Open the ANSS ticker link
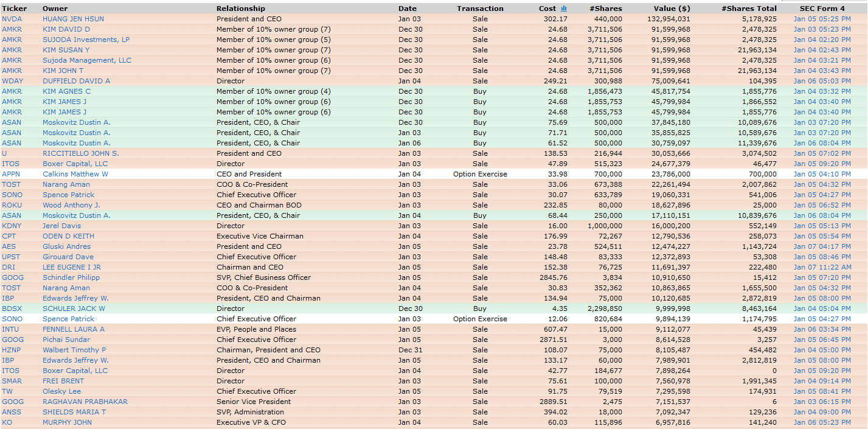This screenshot has width=868, height=429. pos(11,412)
